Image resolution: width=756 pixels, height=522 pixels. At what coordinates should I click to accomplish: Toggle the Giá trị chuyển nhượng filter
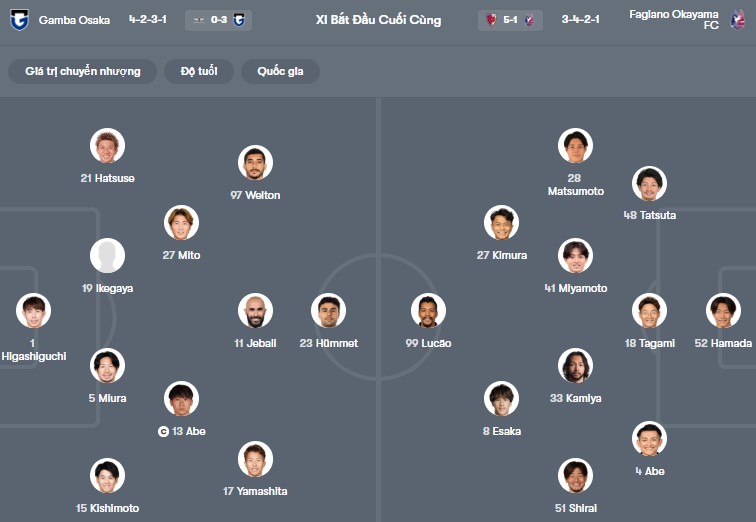tap(83, 72)
